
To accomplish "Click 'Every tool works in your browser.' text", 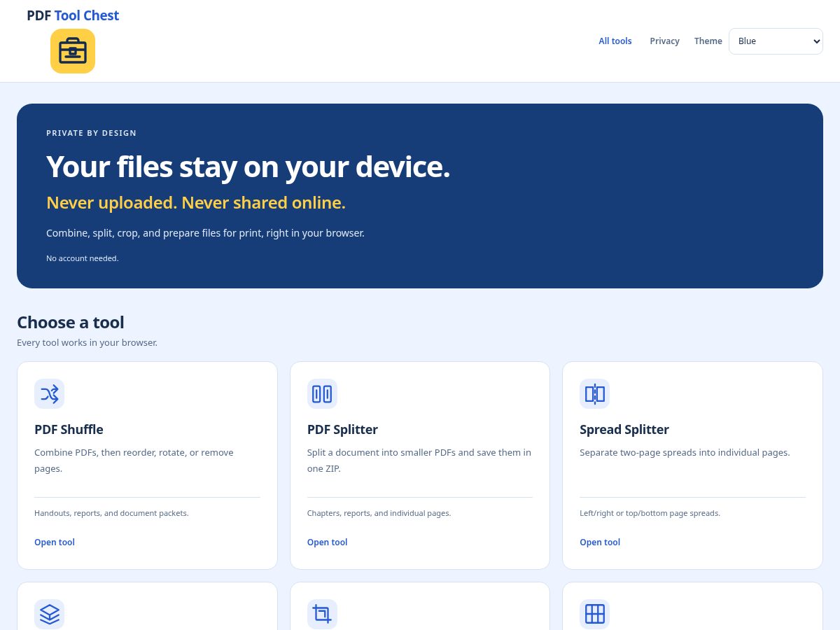I will tap(87, 343).
